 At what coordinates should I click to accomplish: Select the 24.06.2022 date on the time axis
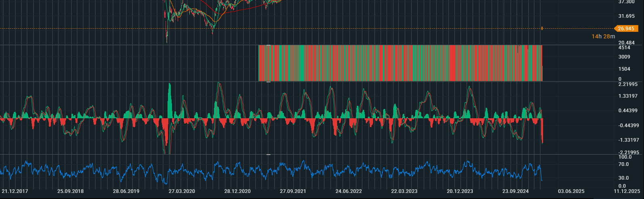tap(348, 191)
